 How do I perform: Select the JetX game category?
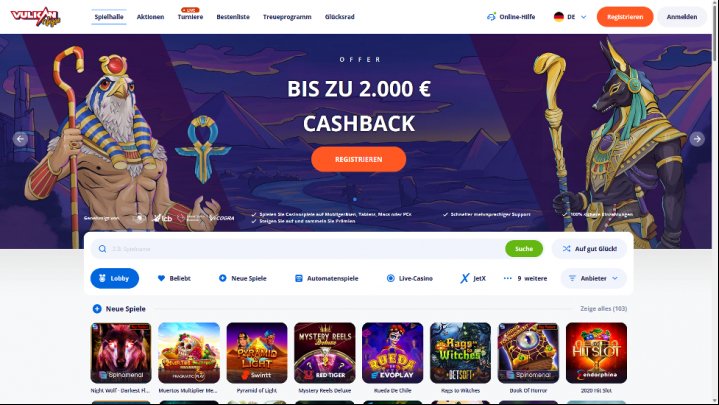click(473, 278)
